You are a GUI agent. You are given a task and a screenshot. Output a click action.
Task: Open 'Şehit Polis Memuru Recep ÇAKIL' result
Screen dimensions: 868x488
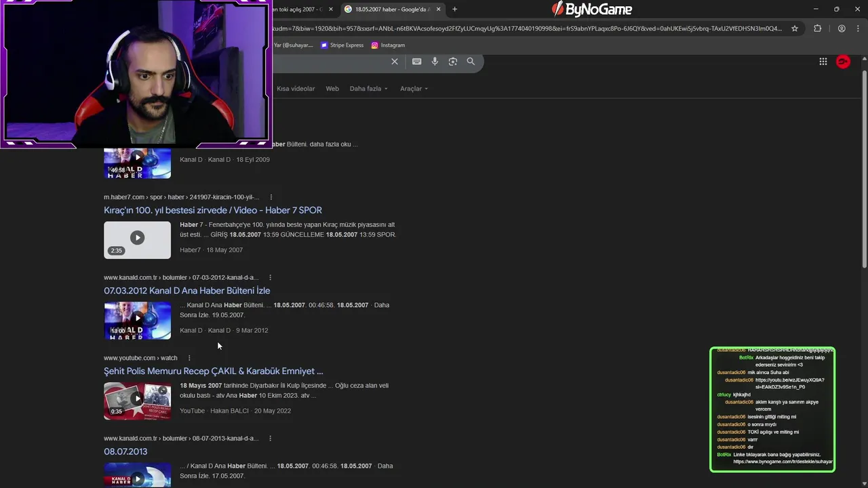(x=214, y=371)
